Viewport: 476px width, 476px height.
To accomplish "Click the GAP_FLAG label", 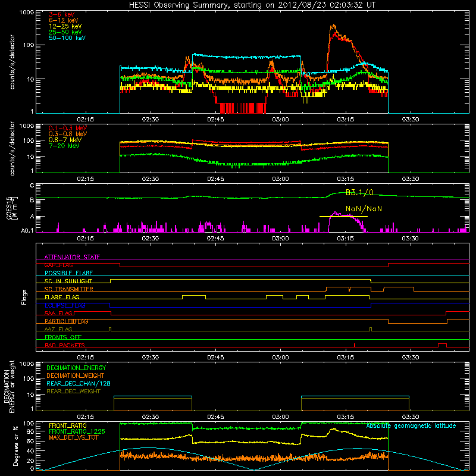I will coord(58,265).
